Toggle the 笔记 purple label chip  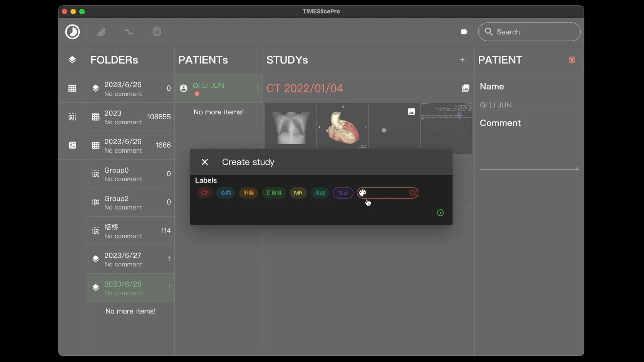[x=343, y=193]
